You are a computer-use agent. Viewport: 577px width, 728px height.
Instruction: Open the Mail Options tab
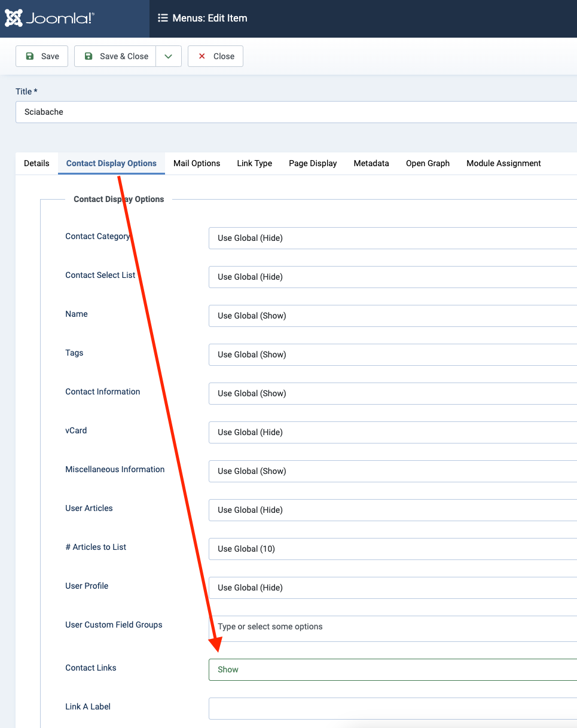click(197, 163)
